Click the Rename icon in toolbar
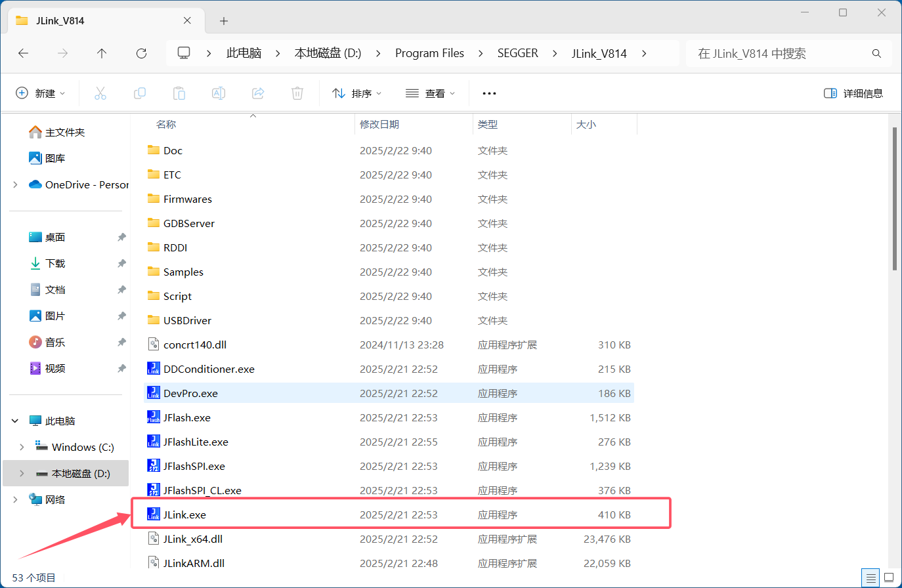 tap(219, 93)
